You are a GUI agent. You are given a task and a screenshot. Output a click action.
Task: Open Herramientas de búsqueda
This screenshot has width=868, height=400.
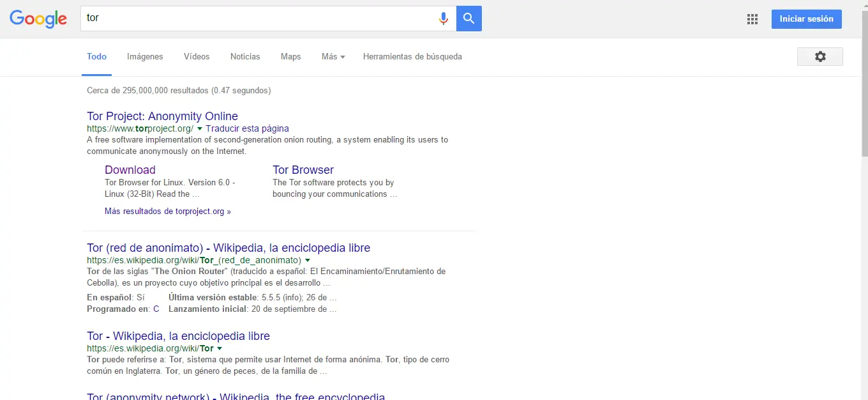coord(412,57)
